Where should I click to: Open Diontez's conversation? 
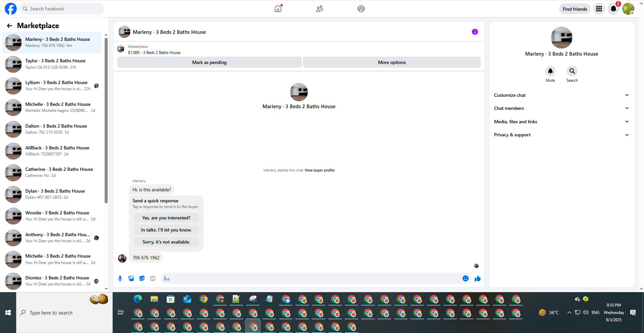(x=52, y=281)
